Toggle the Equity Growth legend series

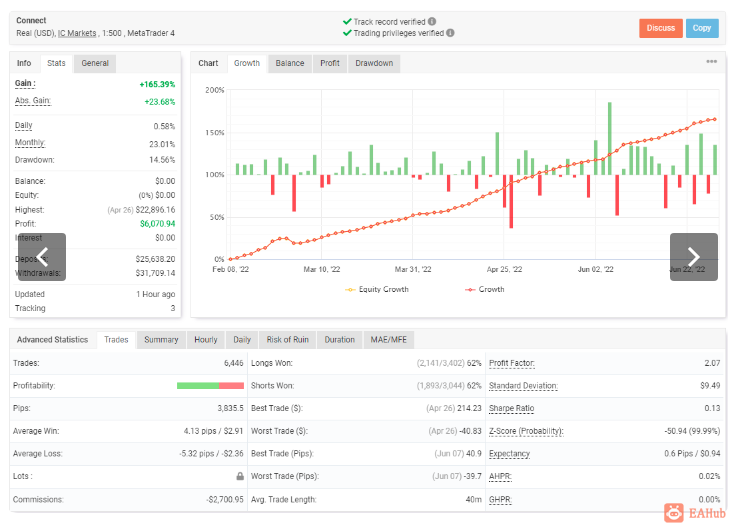(378, 289)
